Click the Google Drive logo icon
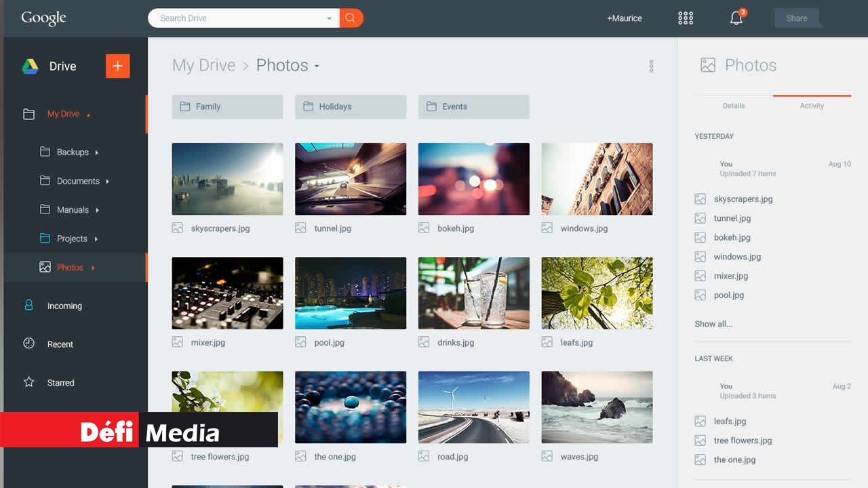The height and width of the screenshot is (488, 868). coord(30,66)
